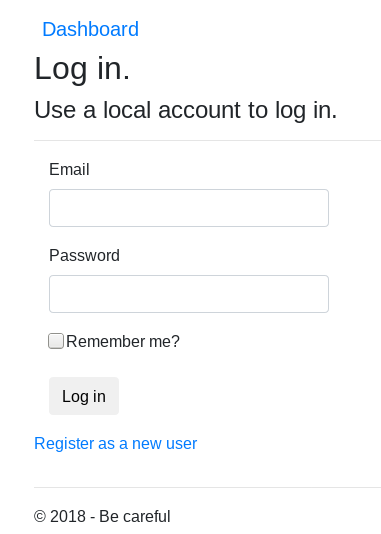Place cursor in the empty Email box
Viewport: 381px width, 534px height.
189,208
